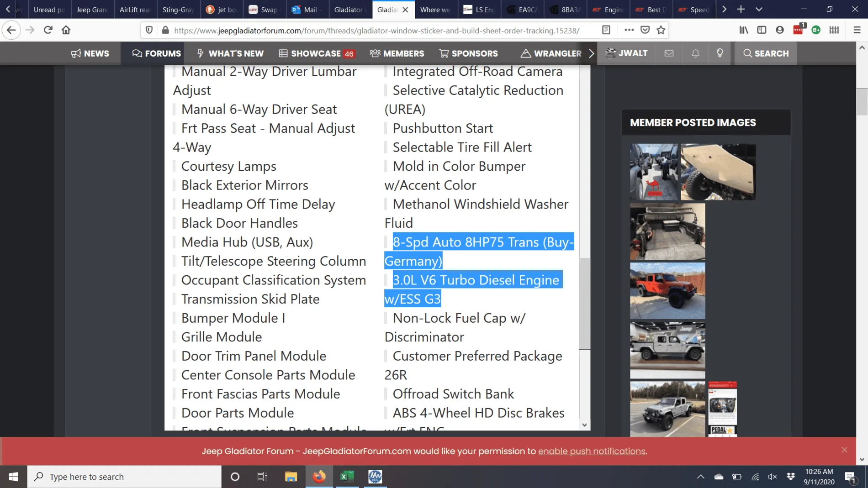868x488 pixels.
Task: Open MEMBERS nav item
Action: (397, 53)
